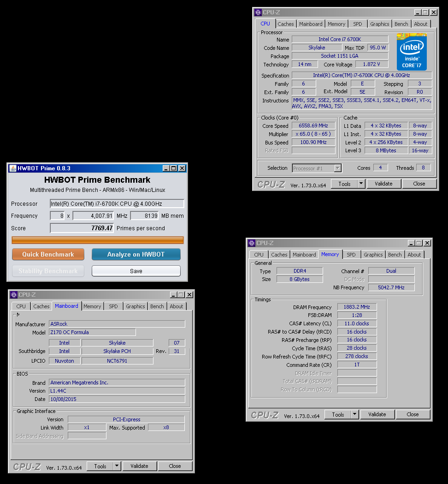Open Caches tab in the Mainboard window
Image resolution: width=448 pixels, height=484 pixels.
tap(41, 306)
